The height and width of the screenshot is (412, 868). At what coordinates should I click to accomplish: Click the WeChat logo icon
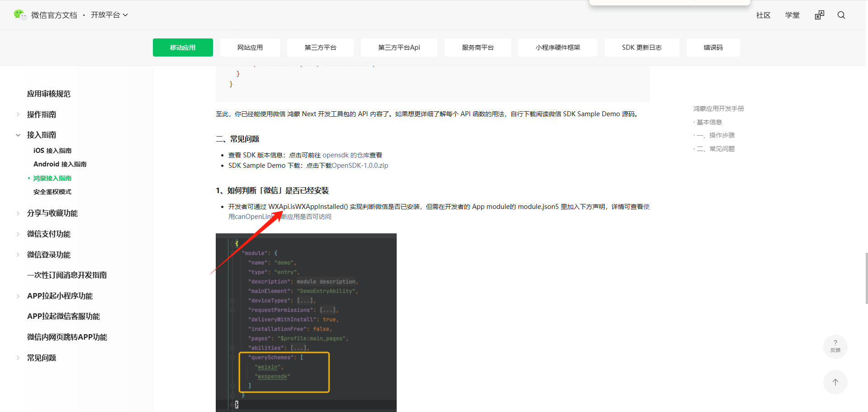point(20,15)
